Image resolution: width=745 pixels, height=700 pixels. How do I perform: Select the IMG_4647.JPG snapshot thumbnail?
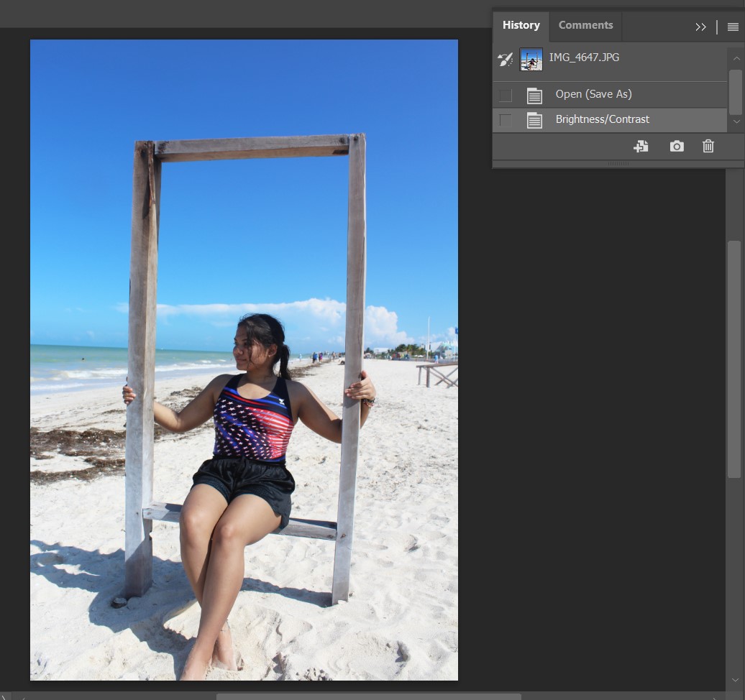tap(531, 60)
